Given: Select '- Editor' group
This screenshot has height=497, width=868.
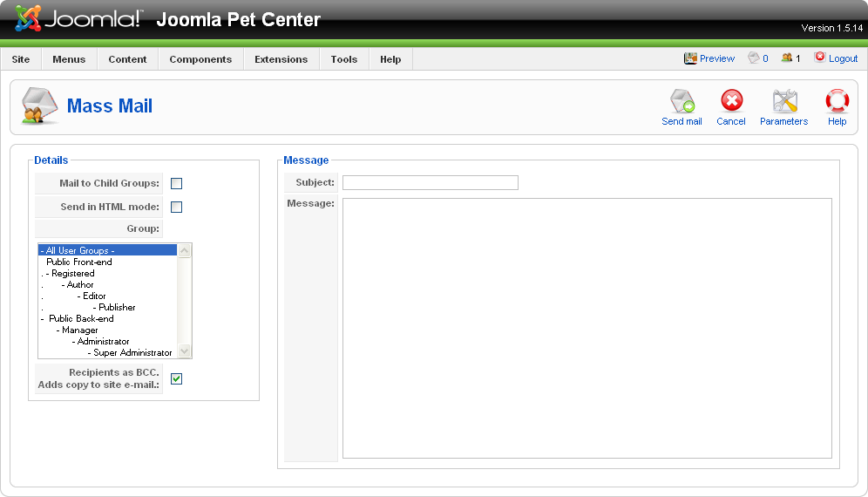Looking at the screenshot, I should tap(107, 296).
